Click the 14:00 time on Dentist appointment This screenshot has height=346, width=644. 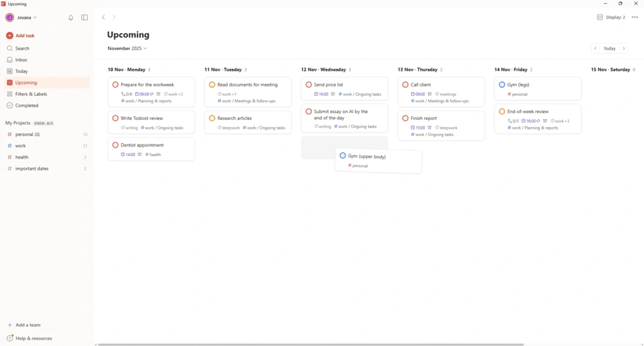[128, 155]
